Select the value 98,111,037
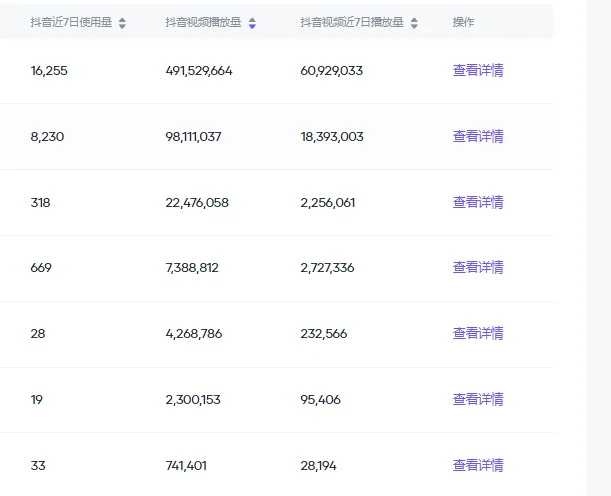This screenshot has height=496, width=611. tap(193, 137)
